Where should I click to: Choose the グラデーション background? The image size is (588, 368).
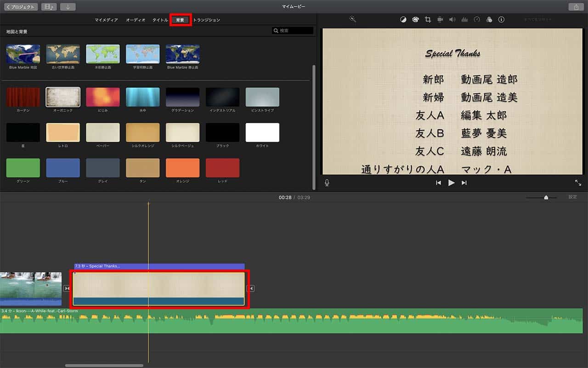pyautogui.click(x=183, y=97)
